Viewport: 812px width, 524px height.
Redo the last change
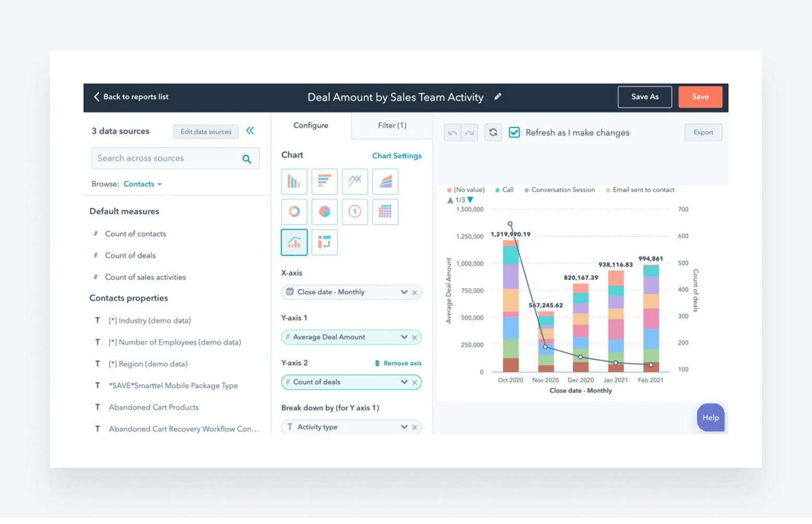470,133
